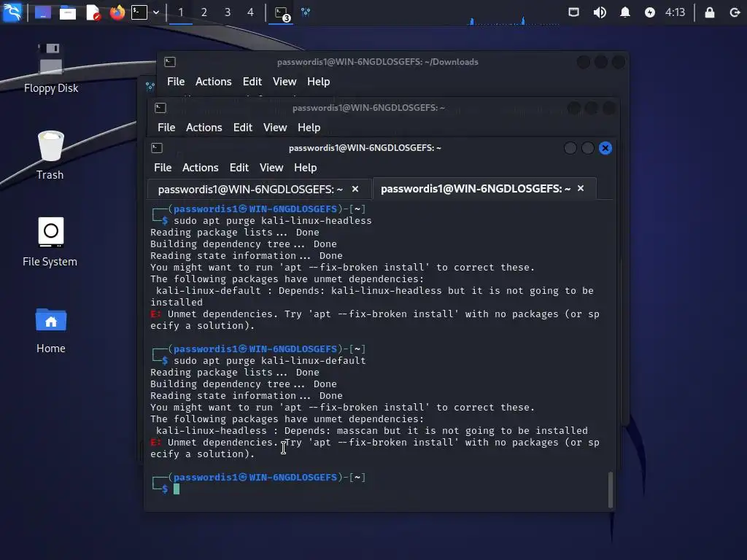Expand the terminal launcher dropdown arrow
Viewport: 747px width, 560px height.
click(156, 12)
